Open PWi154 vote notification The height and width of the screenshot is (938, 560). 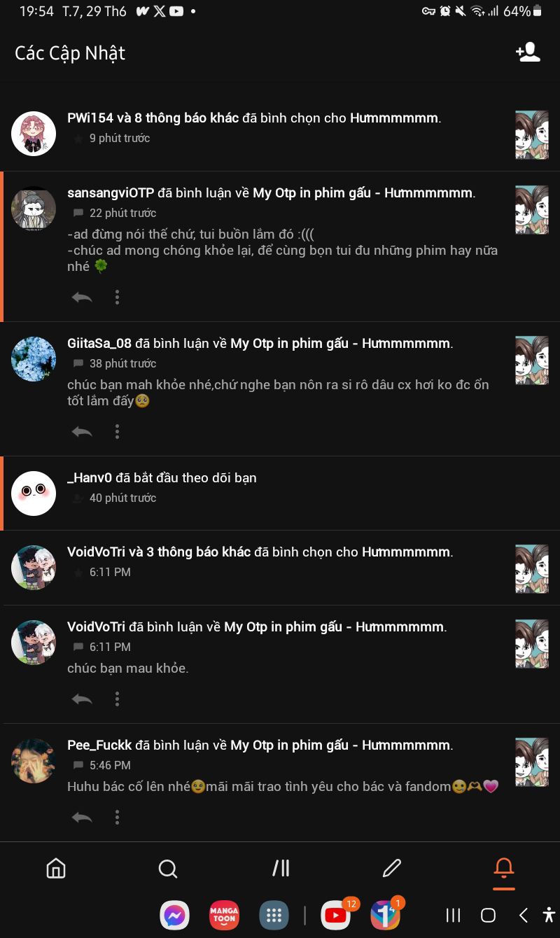(280, 133)
